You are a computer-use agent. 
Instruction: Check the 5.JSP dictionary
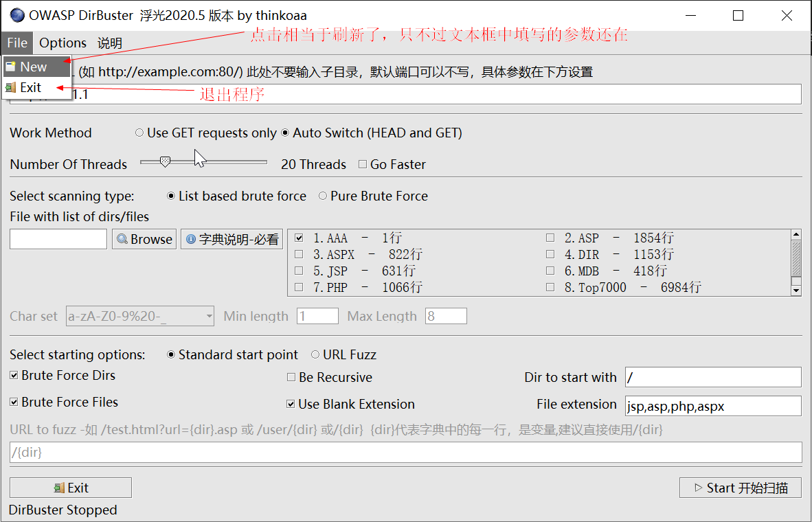[299, 271]
